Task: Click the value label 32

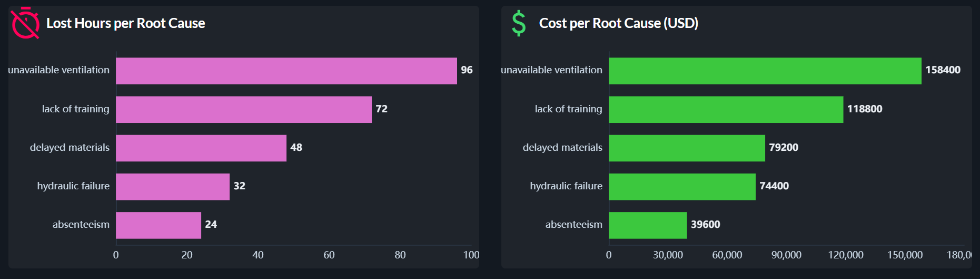Action: (239, 186)
